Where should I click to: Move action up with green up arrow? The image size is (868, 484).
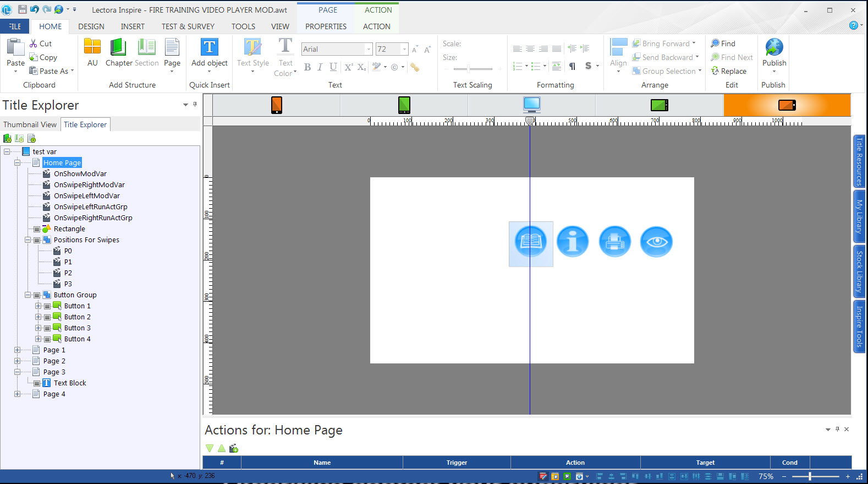tap(222, 448)
